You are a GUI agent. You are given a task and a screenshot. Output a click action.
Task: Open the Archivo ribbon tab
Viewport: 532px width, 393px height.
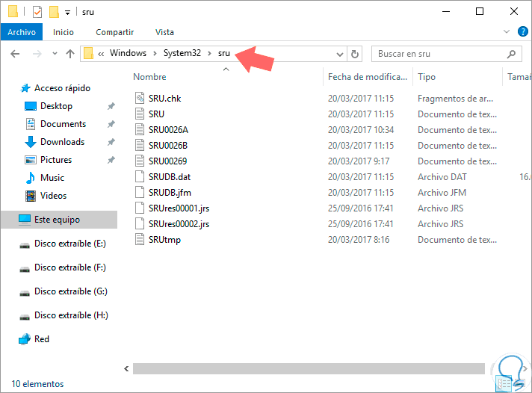[x=22, y=32]
